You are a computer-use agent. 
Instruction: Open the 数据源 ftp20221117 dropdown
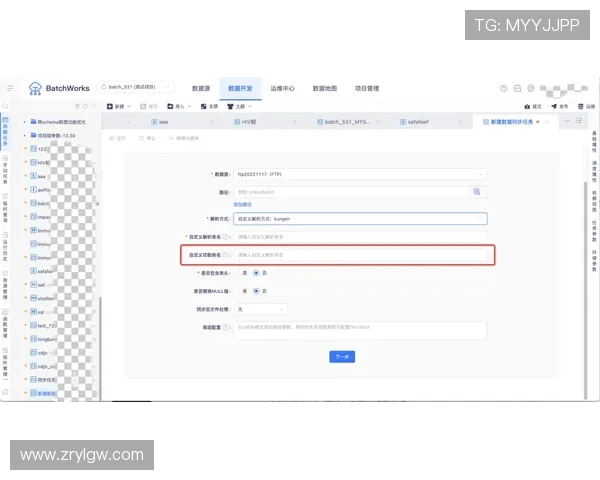coord(360,173)
